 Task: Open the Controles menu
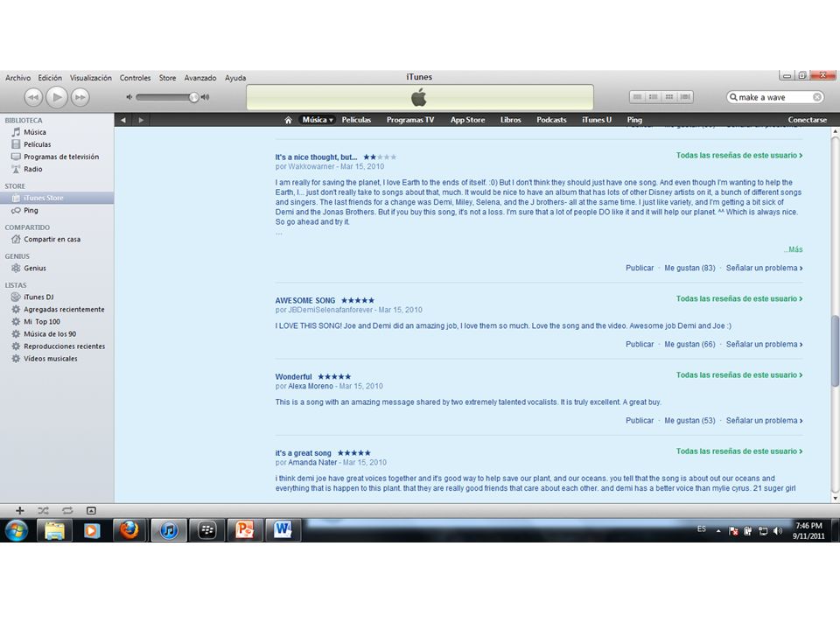pyautogui.click(x=135, y=78)
